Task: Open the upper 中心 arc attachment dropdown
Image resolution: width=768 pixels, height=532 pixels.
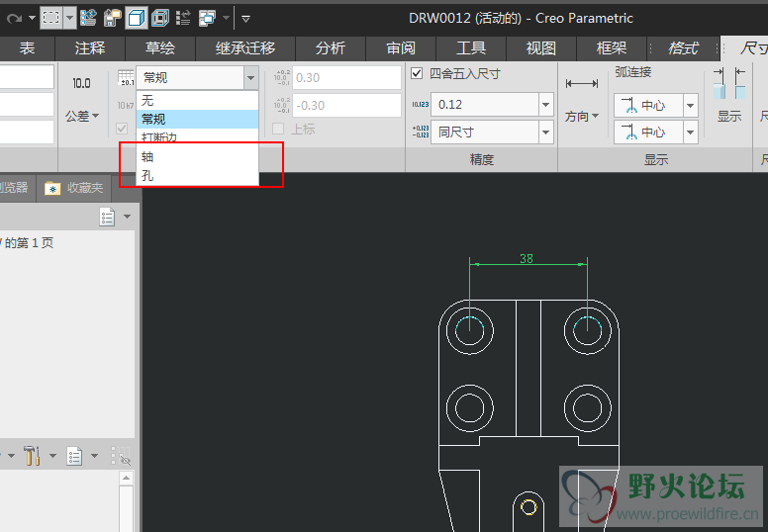Action: coord(690,105)
